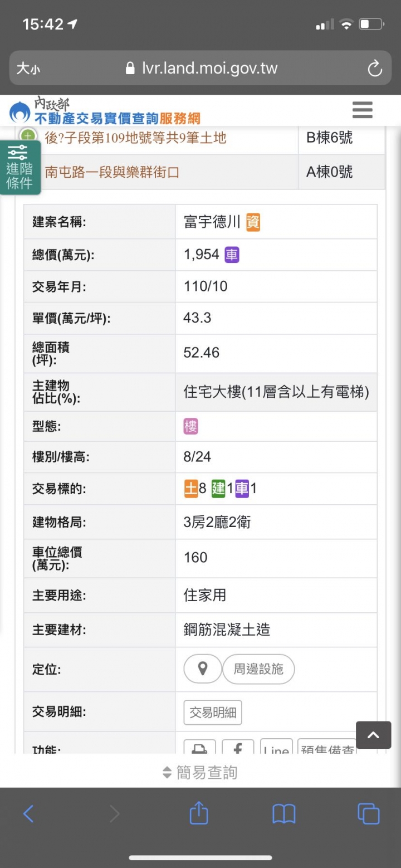Open Safari bookmarks icon
The height and width of the screenshot is (868, 401).
click(283, 814)
